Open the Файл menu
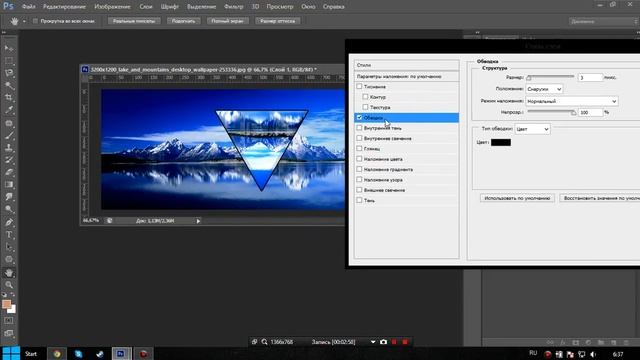This screenshot has width=640, height=360. pos(29,7)
